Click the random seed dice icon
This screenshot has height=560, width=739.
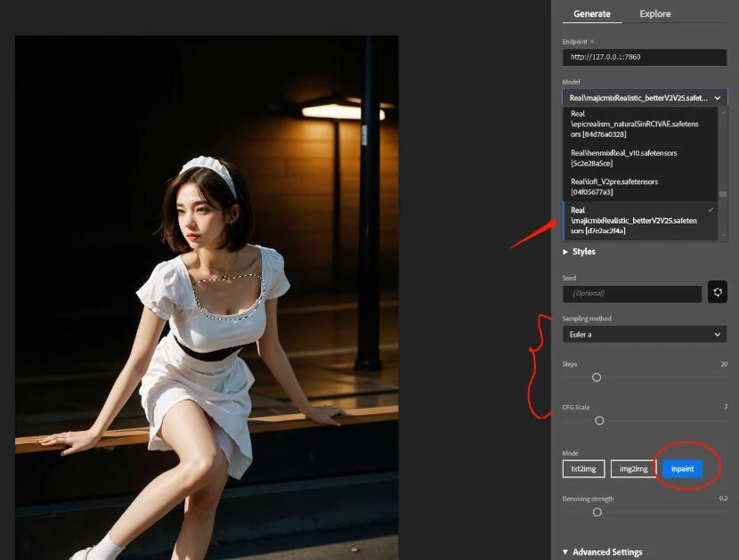coord(718,293)
